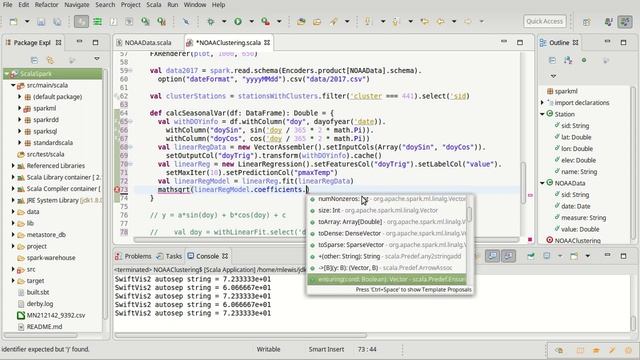
Task: Click the Open Console icon in console toolbar
Action: [x=574, y=256]
